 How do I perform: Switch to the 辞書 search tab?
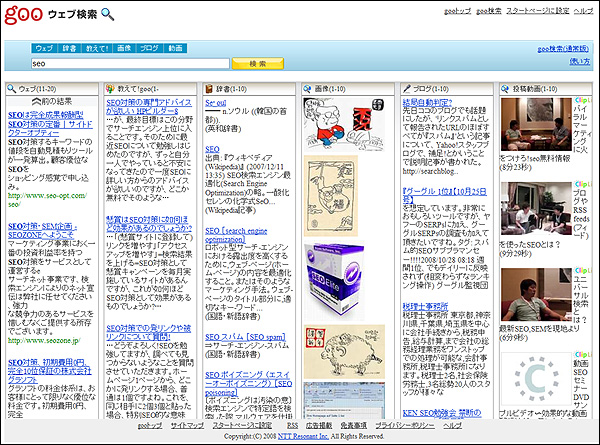pos(70,48)
